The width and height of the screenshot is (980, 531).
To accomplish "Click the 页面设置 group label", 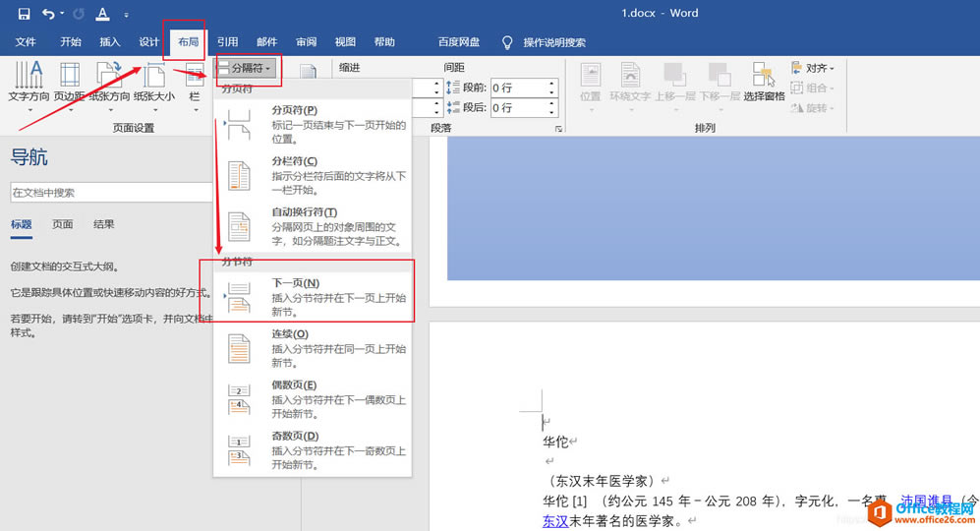I will [x=133, y=128].
